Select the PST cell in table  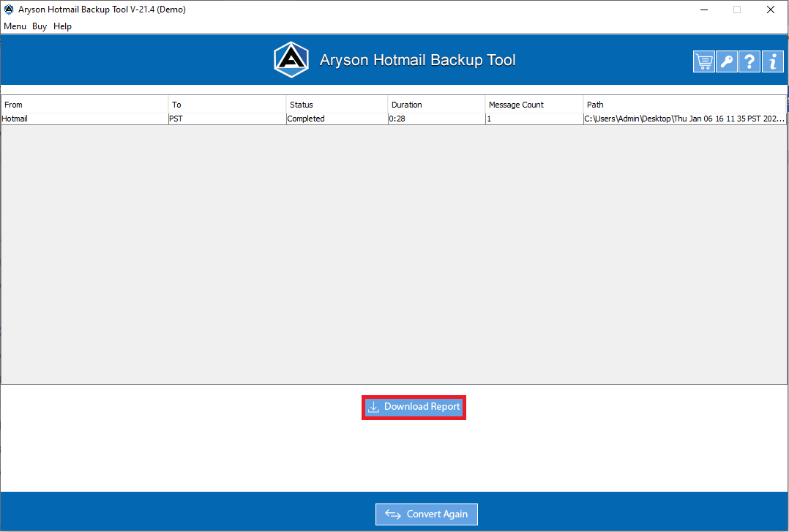coord(227,119)
